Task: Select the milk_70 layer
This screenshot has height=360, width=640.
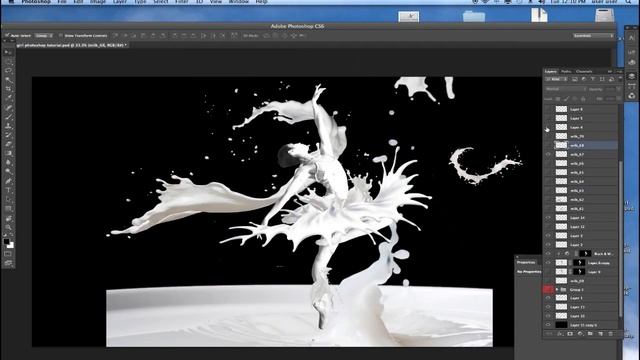Action: click(x=586, y=136)
